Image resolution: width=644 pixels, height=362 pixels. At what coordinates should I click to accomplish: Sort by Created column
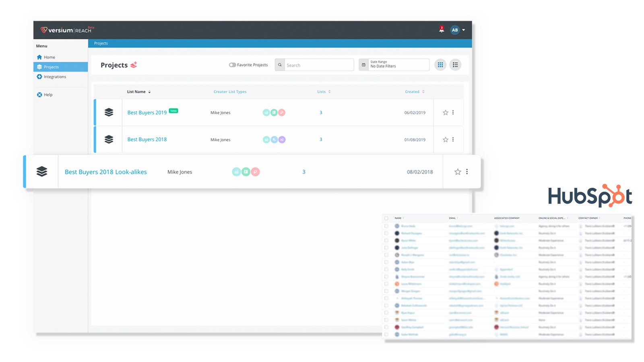point(415,92)
